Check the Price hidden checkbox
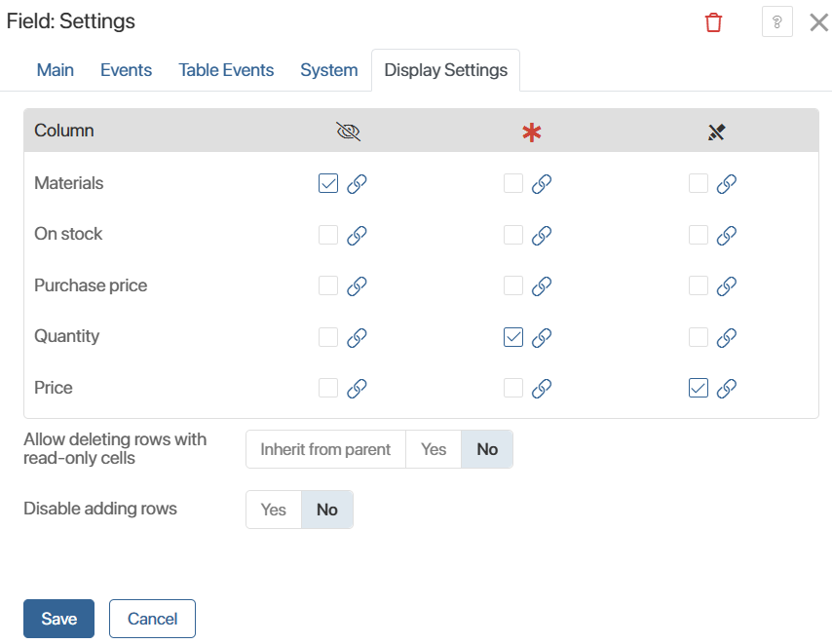This screenshot has width=832, height=644. [x=328, y=388]
